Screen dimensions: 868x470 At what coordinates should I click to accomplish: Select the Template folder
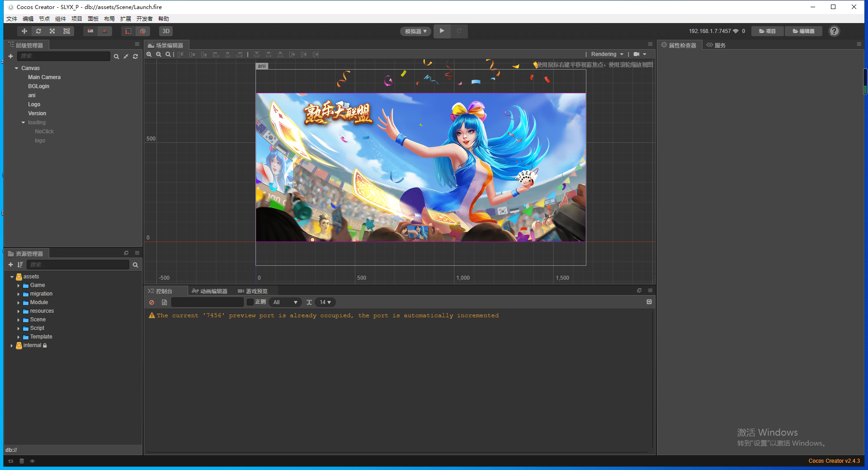[41, 337]
